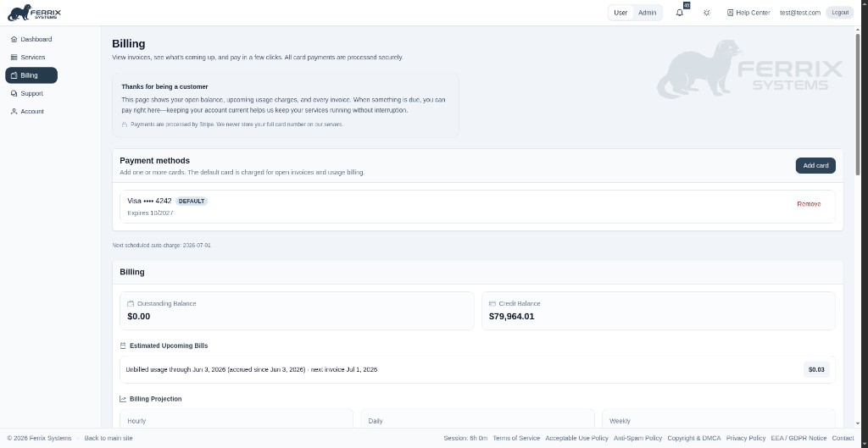Click the Next scheduled auto-charge date text
This screenshot has width=868, height=448.
[x=162, y=245]
